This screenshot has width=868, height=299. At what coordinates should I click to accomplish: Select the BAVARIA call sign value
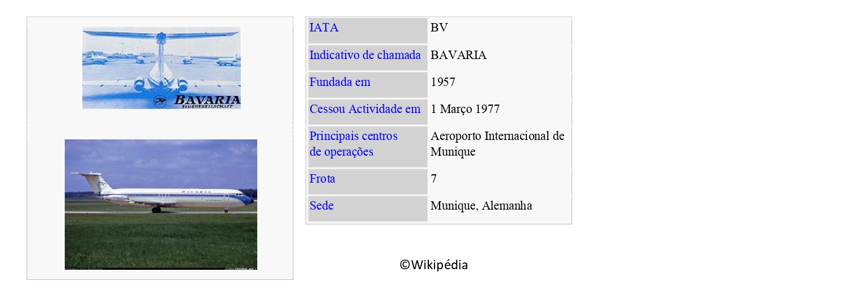coord(458,55)
